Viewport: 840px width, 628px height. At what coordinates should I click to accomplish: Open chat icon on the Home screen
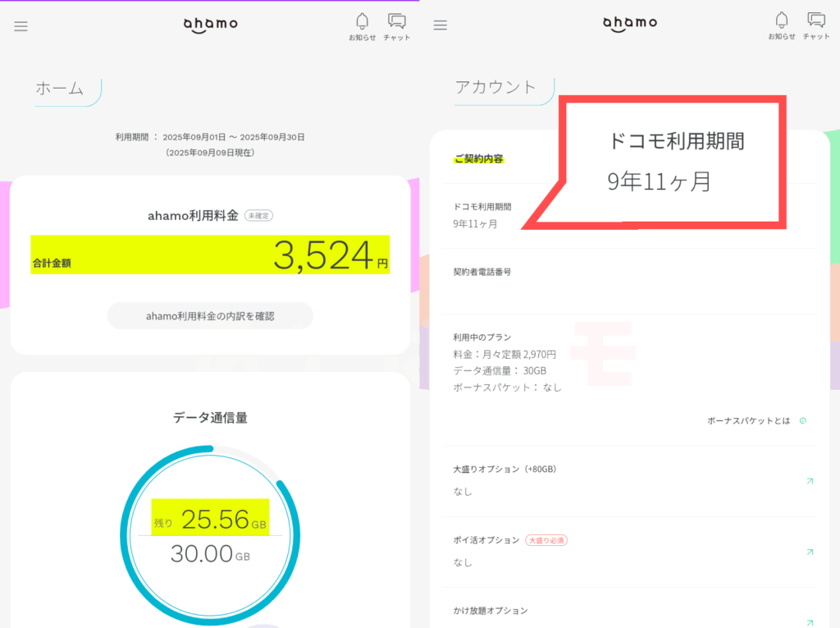pyautogui.click(x=397, y=26)
